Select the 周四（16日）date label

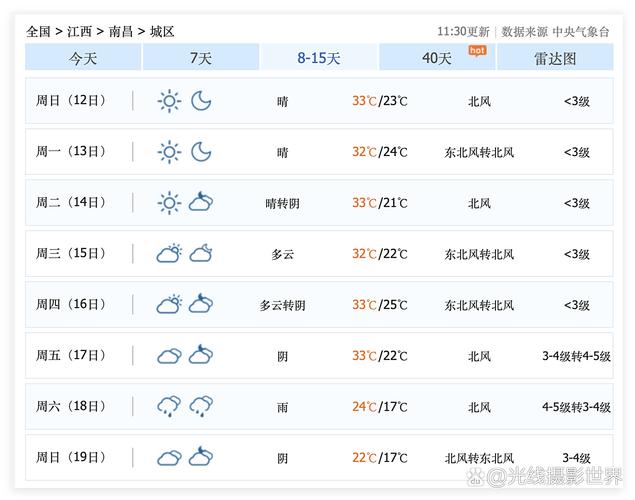pyautogui.click(x=71, y=304)
